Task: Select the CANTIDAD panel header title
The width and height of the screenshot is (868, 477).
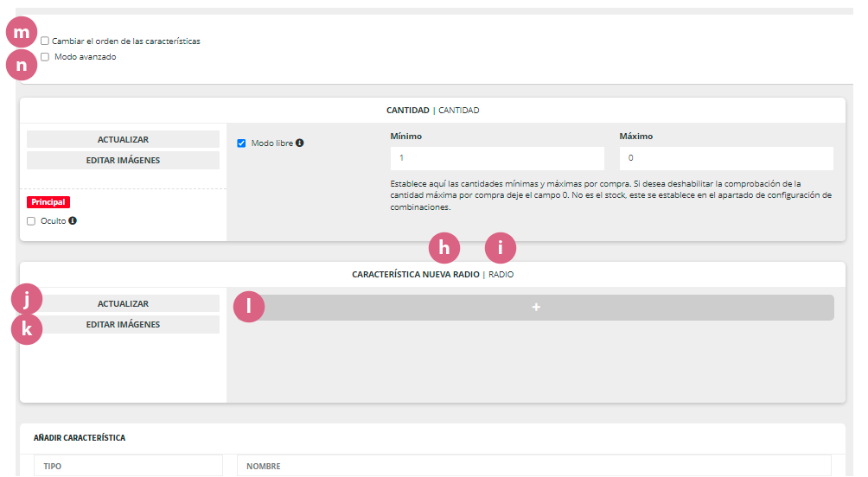Action: tap(407, 111)
